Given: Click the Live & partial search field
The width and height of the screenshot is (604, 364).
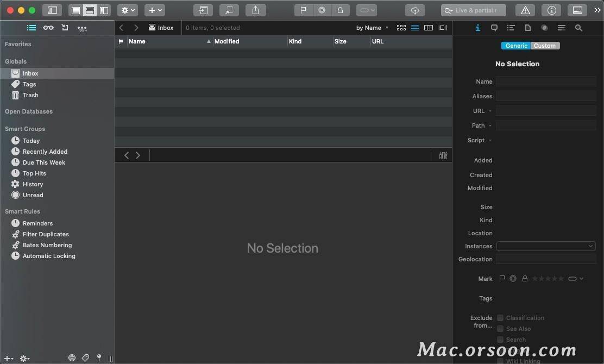Looking at the screenshot, I should coord(474,10).
